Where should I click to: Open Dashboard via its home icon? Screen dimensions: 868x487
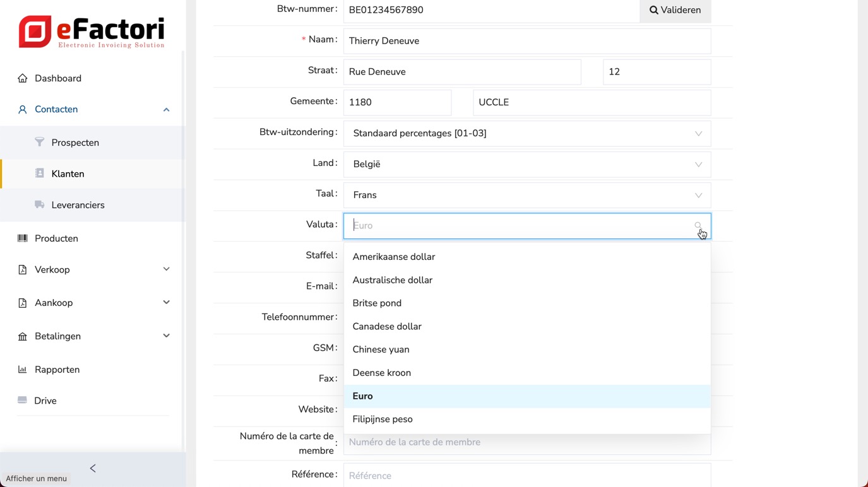click(23, 78)
